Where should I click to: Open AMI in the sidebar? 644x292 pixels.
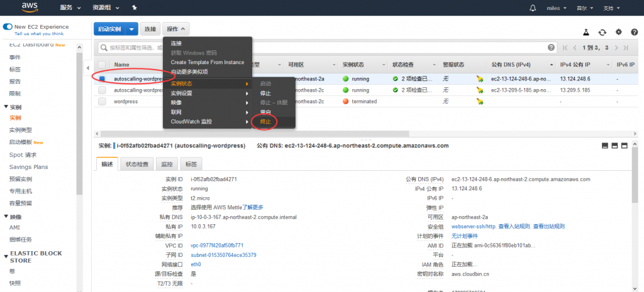coord(14,227)
